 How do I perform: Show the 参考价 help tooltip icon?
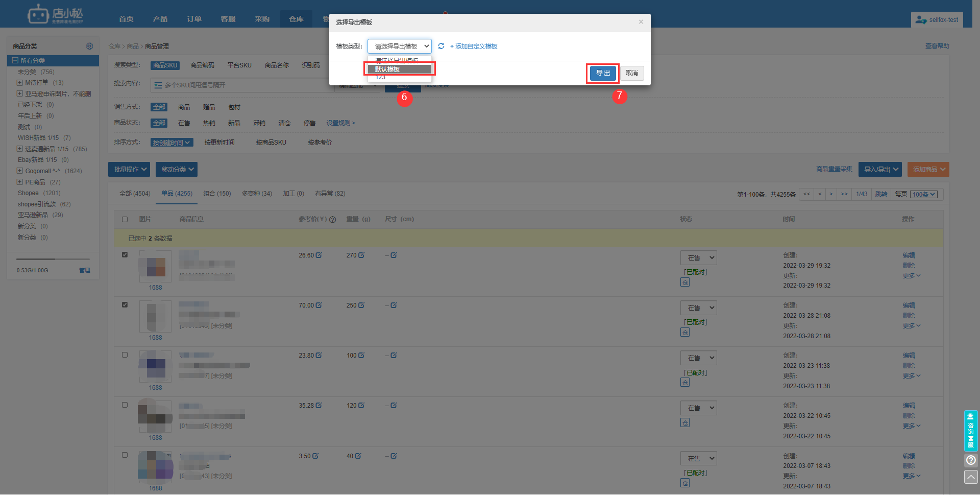coord(332,220)
